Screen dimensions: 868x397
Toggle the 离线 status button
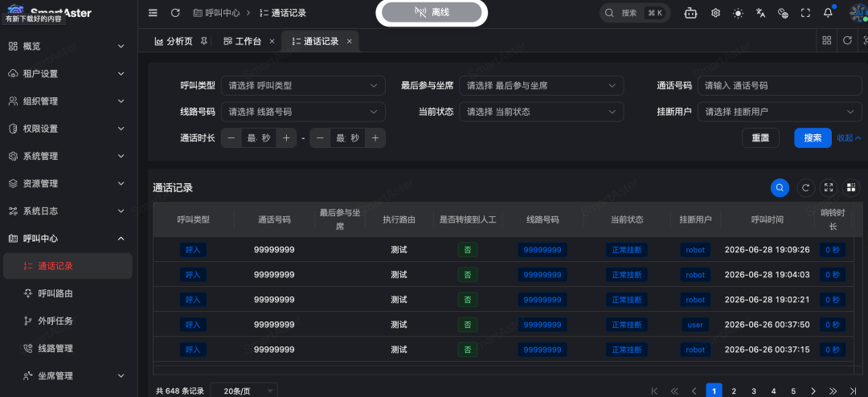432,13
